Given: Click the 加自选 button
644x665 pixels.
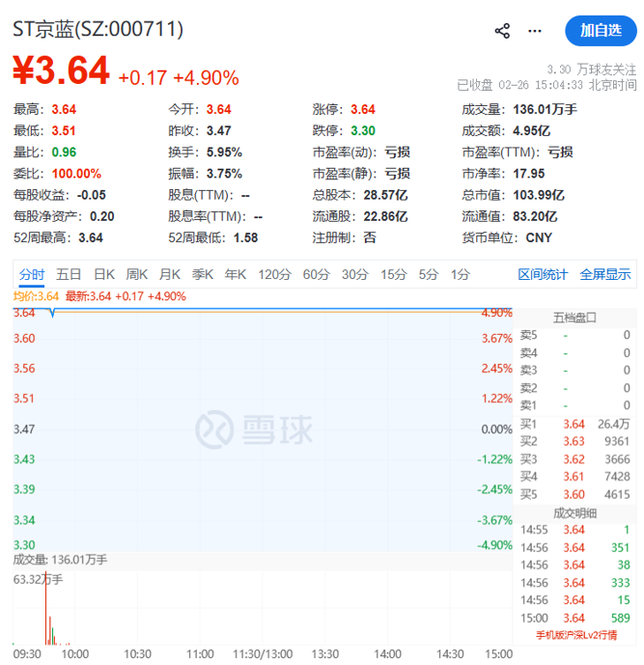Looking at the screenshot, I should click(x=601, y=31).
